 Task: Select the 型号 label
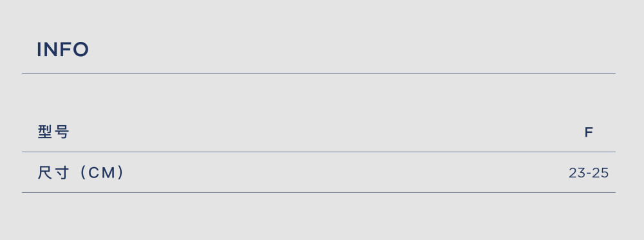tap(53, 132)
